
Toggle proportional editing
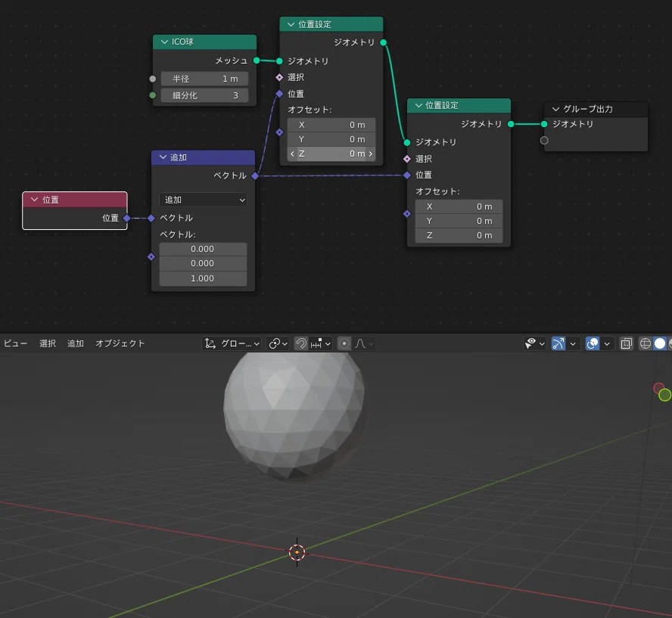[344, 343]
